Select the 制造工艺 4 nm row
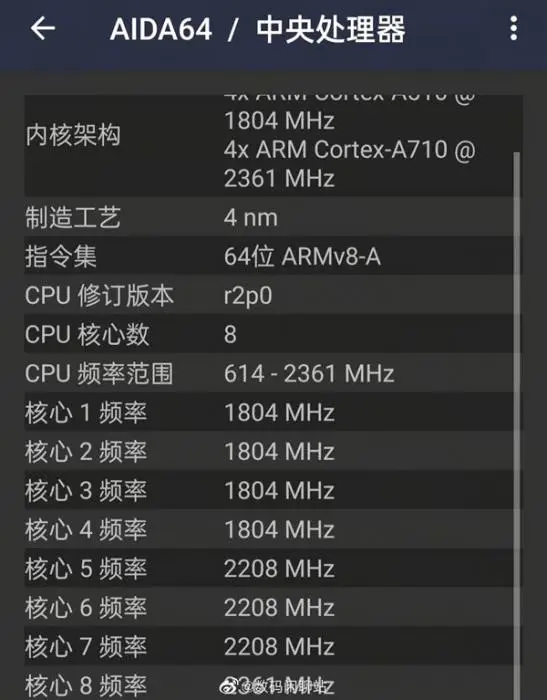Viewport: 547px width, 700px height. [273, 217]
